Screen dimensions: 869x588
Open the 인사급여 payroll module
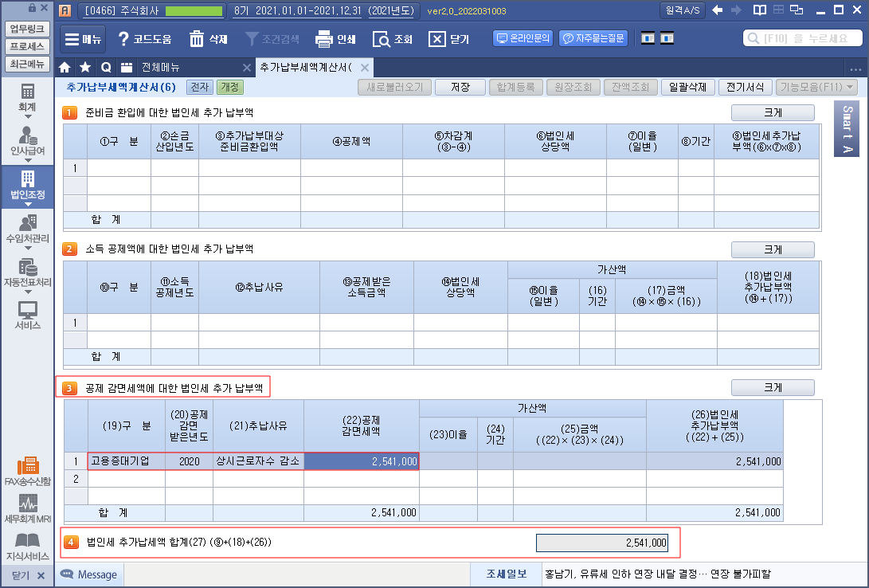pos(27,140)
